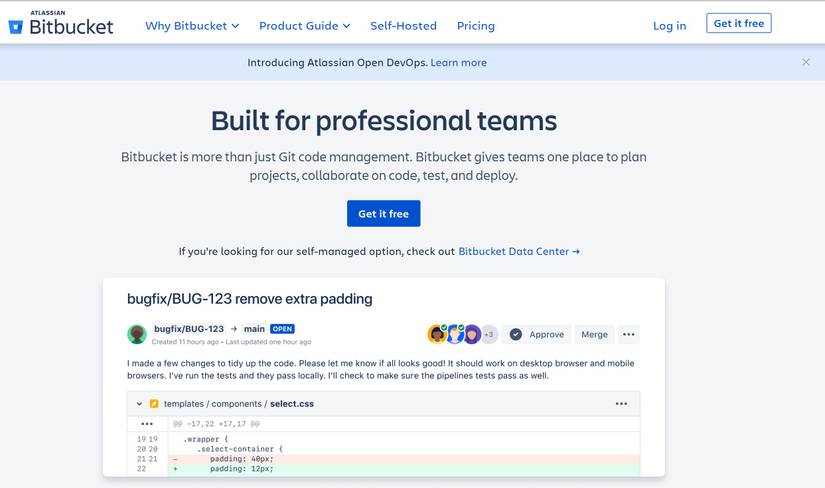Click the diff hunk header -17,22 +17,17
Image resolution: width=825 pixels, height=488 pixels.
click(217, 424)
